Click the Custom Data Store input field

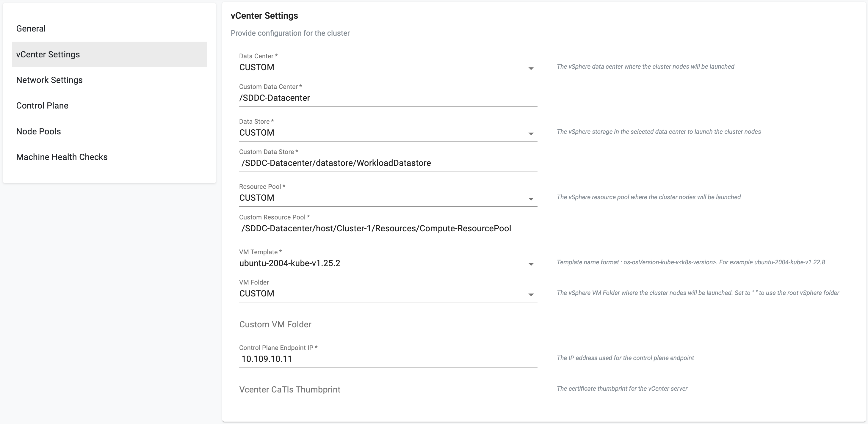pos(388,163)
